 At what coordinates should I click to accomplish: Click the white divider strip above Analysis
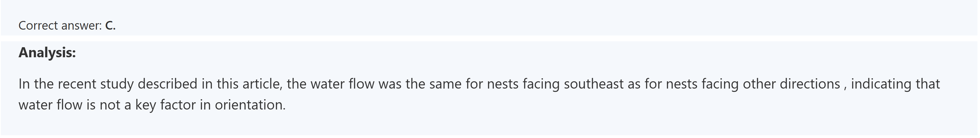[x=490, y=38]
